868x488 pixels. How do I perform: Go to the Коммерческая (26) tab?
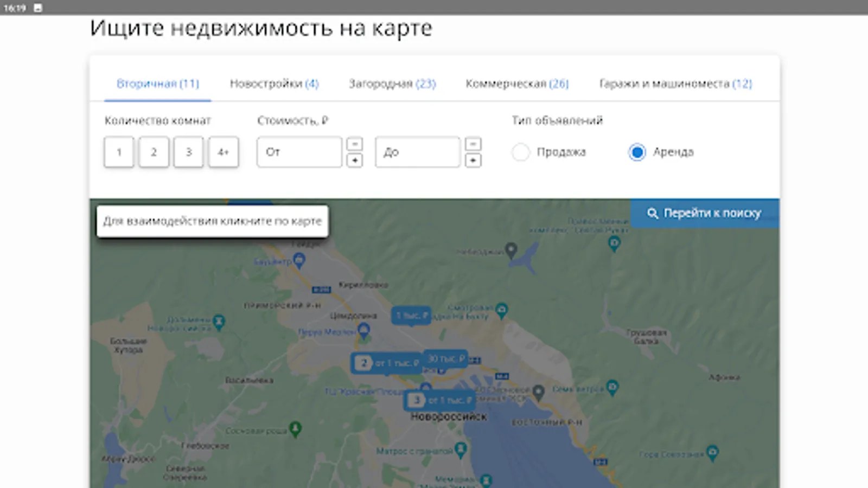pos(517,84)
